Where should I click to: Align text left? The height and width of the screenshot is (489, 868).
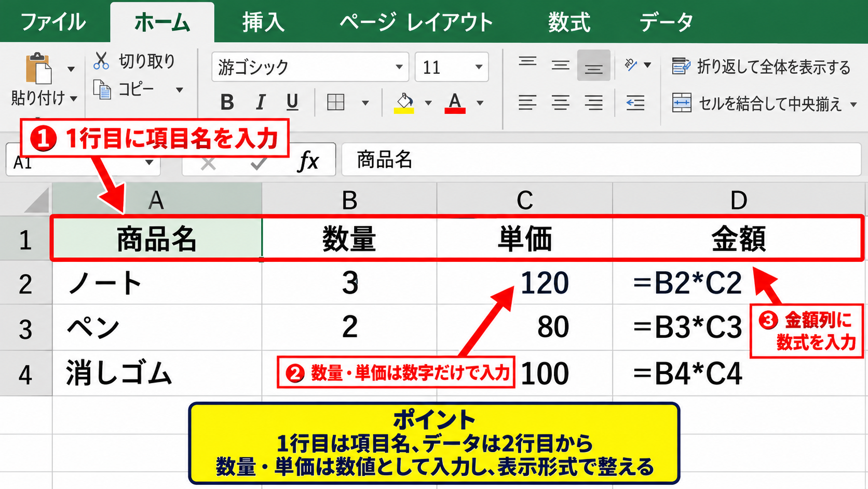527,103
